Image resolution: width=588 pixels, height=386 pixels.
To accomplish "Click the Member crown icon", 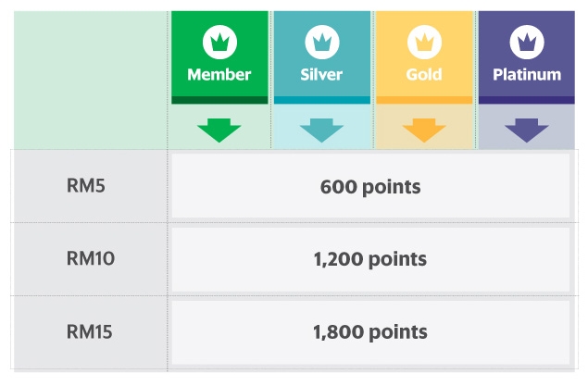I will tap(219, 41).
